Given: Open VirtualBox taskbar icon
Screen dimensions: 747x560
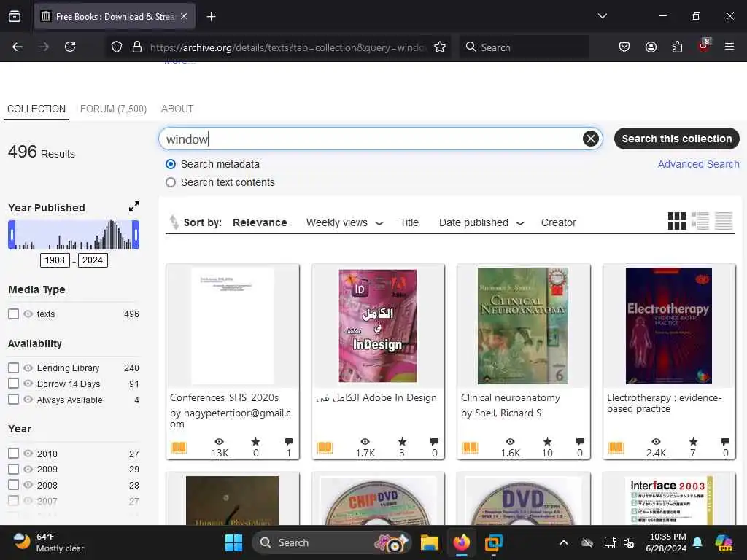Looking at the screenshot, I should coord(493,542).
